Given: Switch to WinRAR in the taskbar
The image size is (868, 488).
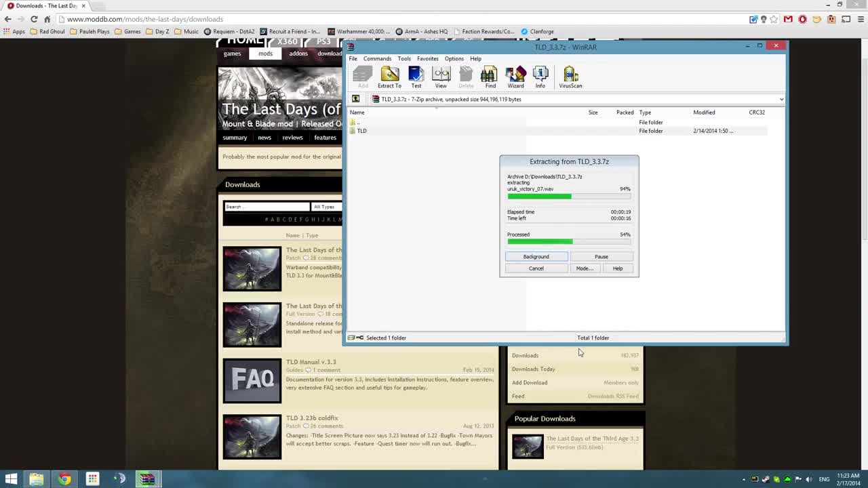Looking at the screenshot, I should point(147,479).
